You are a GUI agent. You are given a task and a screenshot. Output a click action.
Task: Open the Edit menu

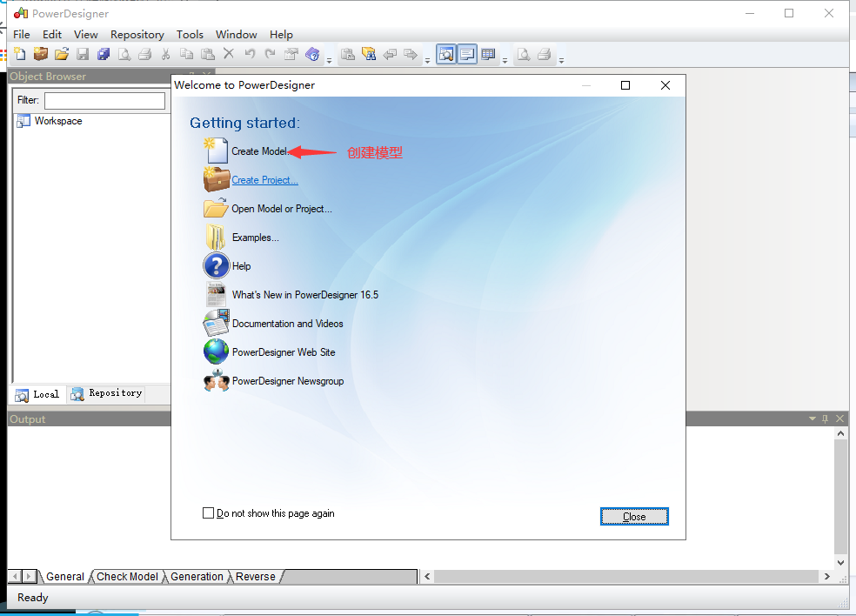tap(52, 35)
